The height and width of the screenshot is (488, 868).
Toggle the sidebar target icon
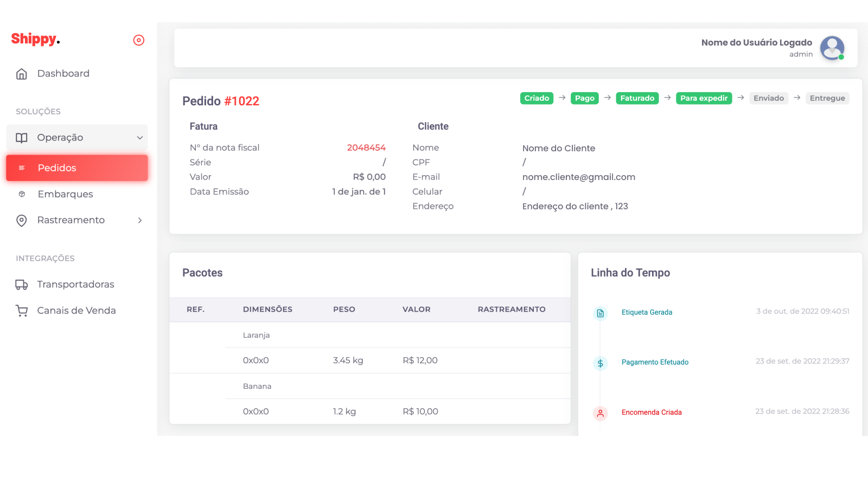coord(139,40)
